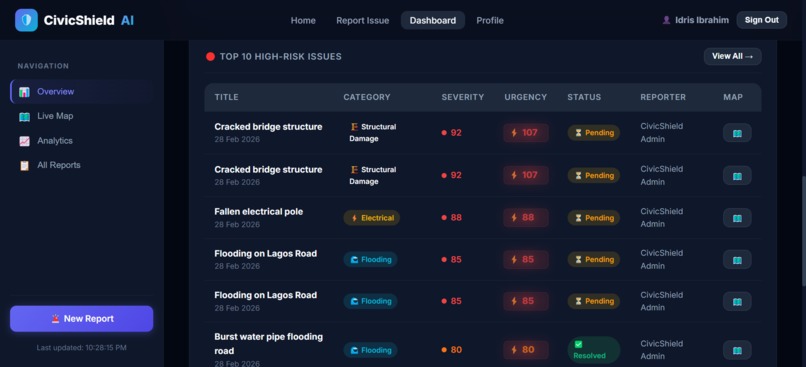Click severity 88 in Fallen electrical pole row

[x=452, y=217]
